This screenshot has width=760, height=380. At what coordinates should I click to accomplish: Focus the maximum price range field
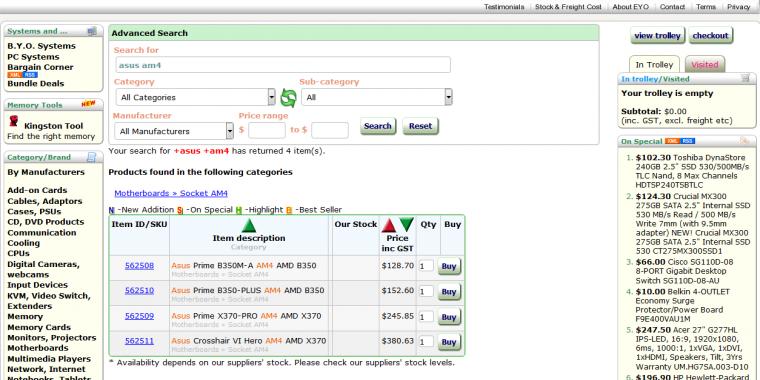coord(330,130)
